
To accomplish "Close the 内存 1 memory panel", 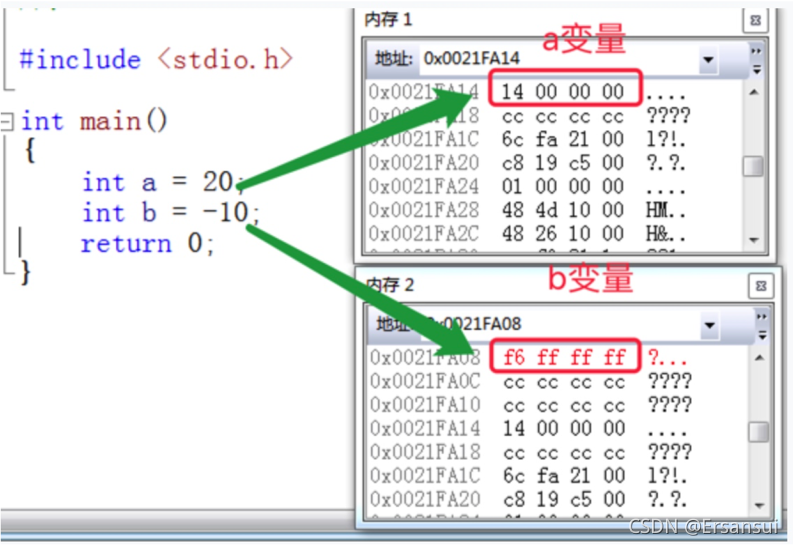I will click(755, 21).
